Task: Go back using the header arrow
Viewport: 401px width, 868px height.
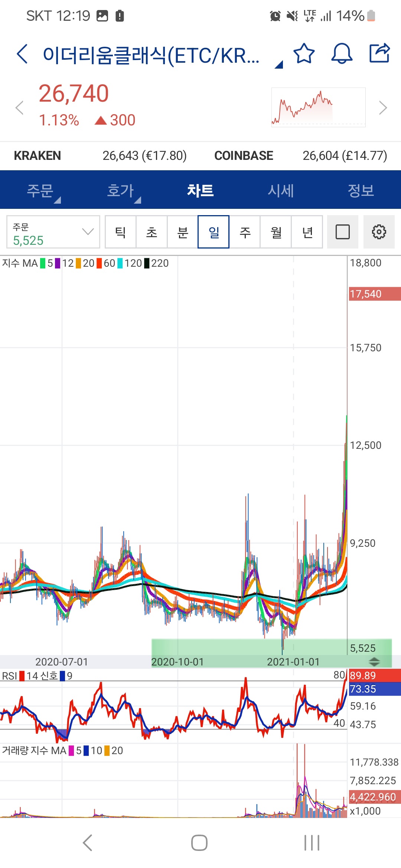Action: coord(23,54)
